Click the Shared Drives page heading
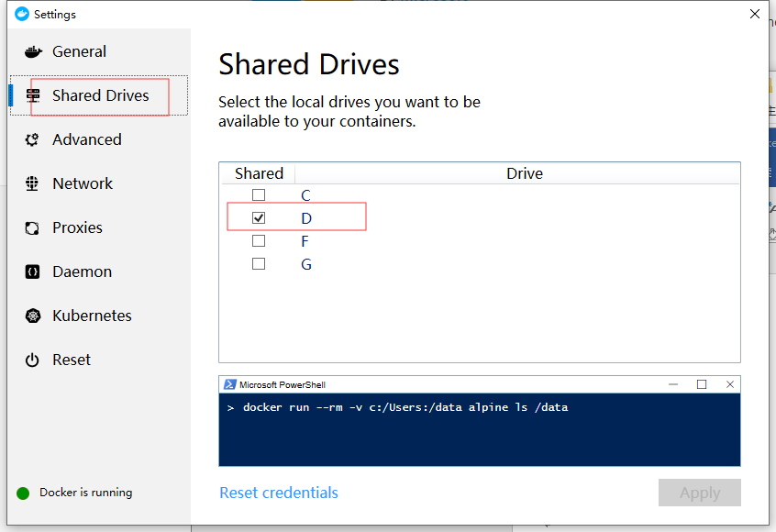Screen dimensions: 776x532 click(x=309, y=65)
